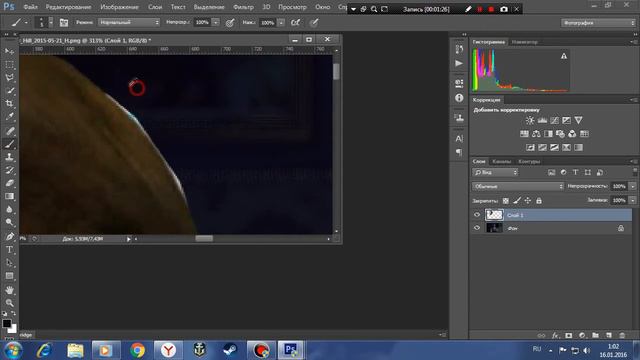Toggle airbrush mode in options bar
The height and width of the screenshot is (360, 640).
[x=296, y=23]
